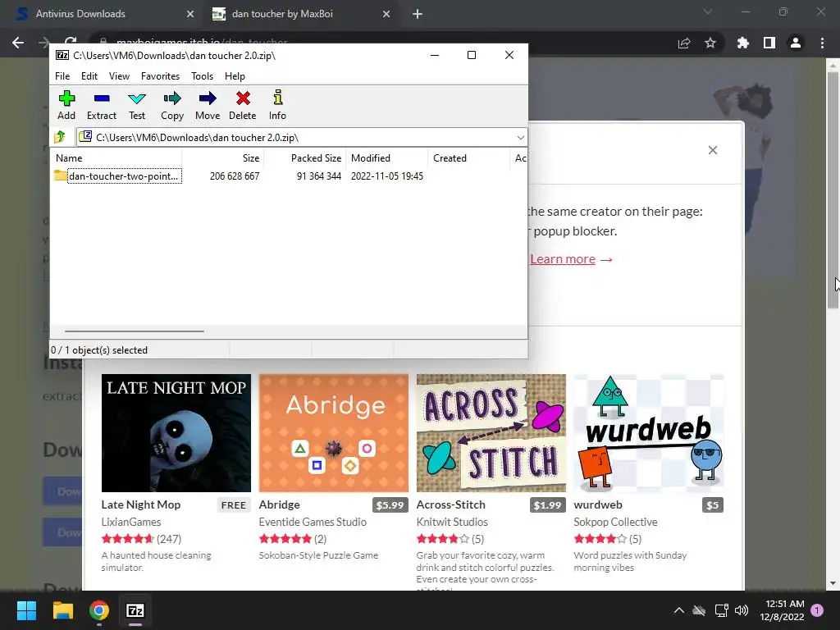Click the 7-Zip taskbar icon
840x630 pixels.
coord(135,610)
